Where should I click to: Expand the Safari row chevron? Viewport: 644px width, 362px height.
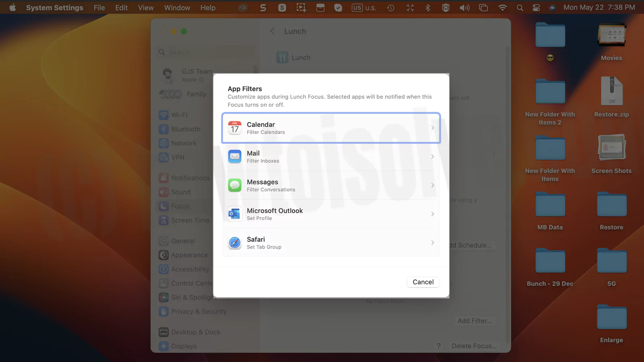(432, 242)
